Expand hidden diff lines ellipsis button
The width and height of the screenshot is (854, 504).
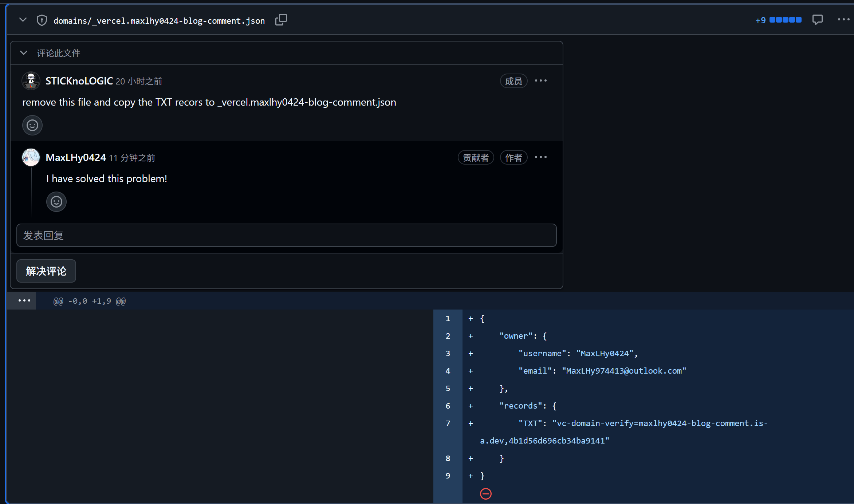(24, 301)
